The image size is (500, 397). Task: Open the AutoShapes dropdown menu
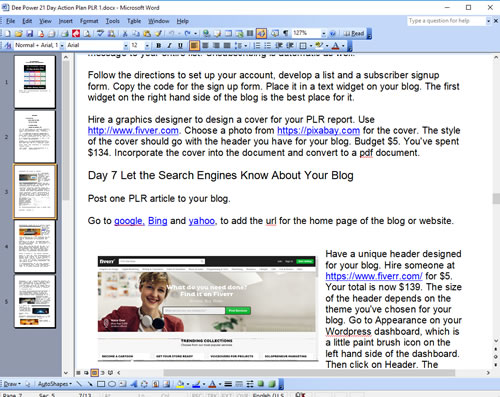(x=55, y=384)
